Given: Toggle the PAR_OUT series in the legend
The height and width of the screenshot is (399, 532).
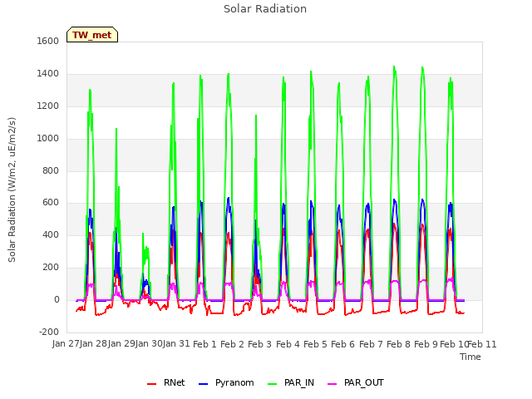Looking at the screenshot, I should (356, 382).
